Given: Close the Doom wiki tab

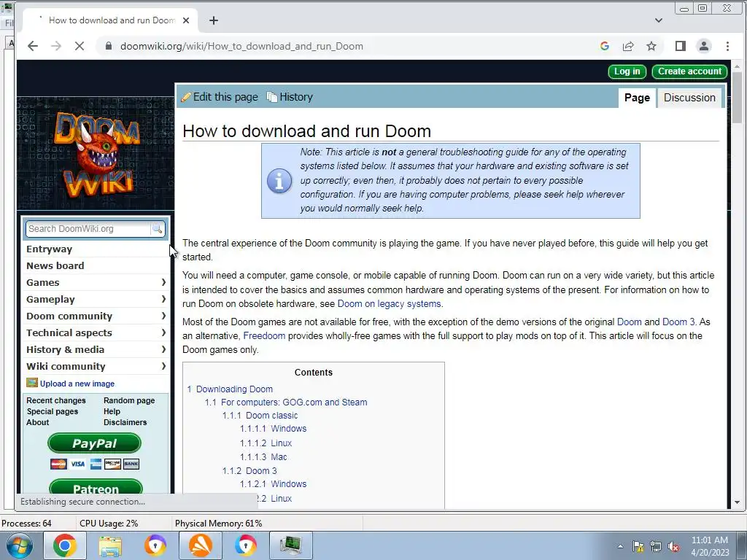Looking at the screenshot, I should [x=186, y=20].
